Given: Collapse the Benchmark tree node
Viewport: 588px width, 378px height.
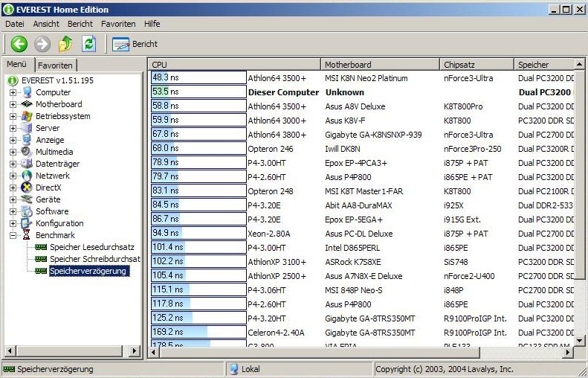Looking at the screenshot, I should click(13, 235).
